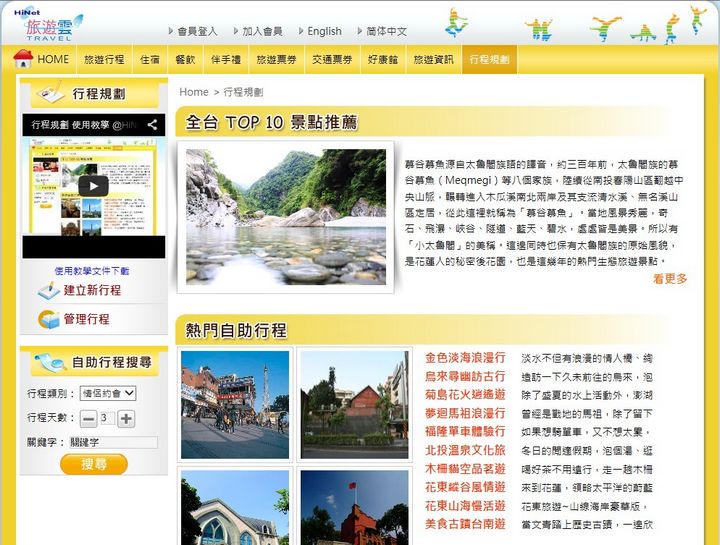Screen dimensions: 720x545
Task: Open the 花東山海慢活遊 itinerary
Action: click(465, 506)
